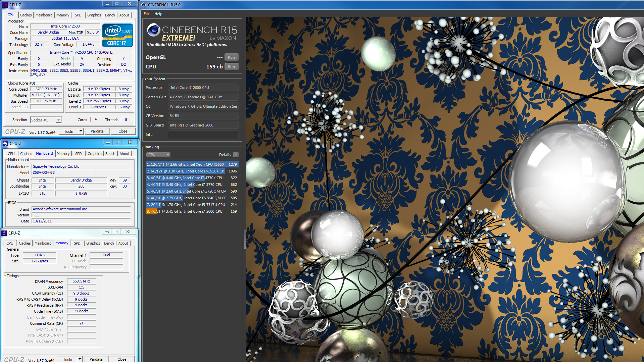The height and width of the screenshot is (362, 644).
Task: Click BIOS date 10/12/2011 field
Action: coord(81,221)
